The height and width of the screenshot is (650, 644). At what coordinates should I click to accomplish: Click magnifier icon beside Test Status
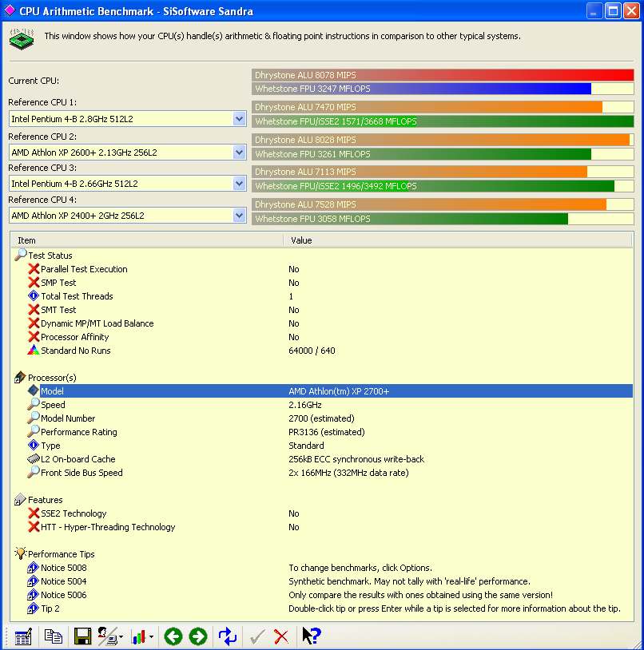[20, 255]
